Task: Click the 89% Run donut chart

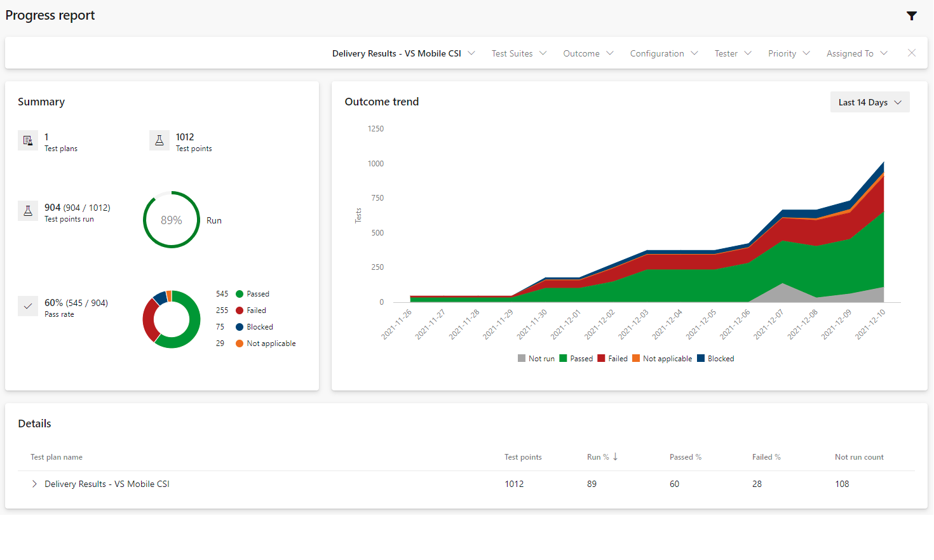Action: pyautogui.click(x=171, y=220)
